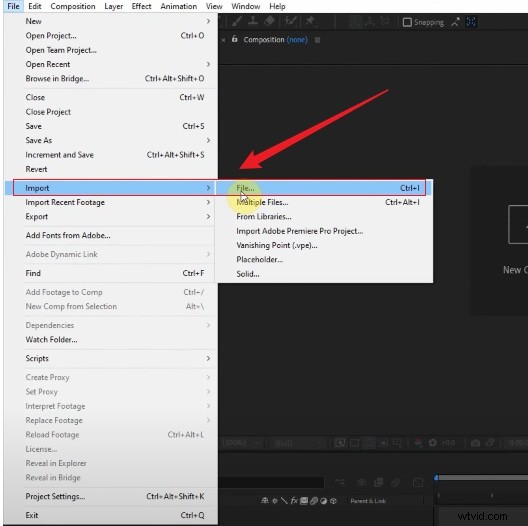The image size is (528, 526).
Task: Click the timeline frame blending enable icon
Action: point(378,483)
